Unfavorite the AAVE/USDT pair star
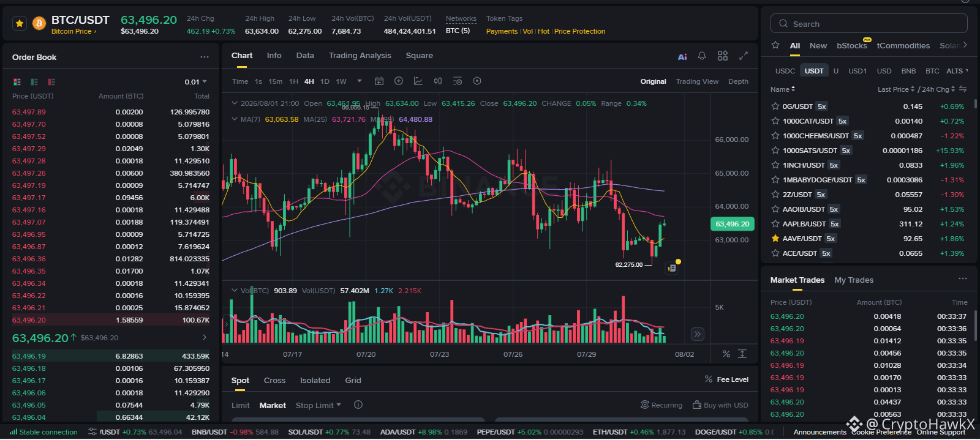Viewport: 980px width, 440px height. coord(775,238)
